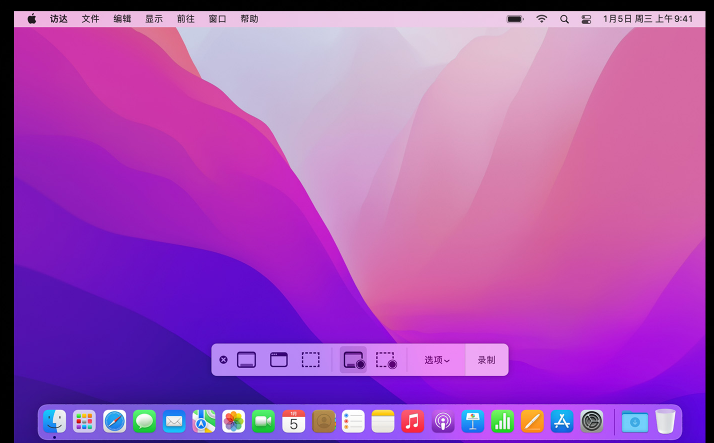Toggle Record Selected Portion mode

pyautogui.click(x=386, y=360)
